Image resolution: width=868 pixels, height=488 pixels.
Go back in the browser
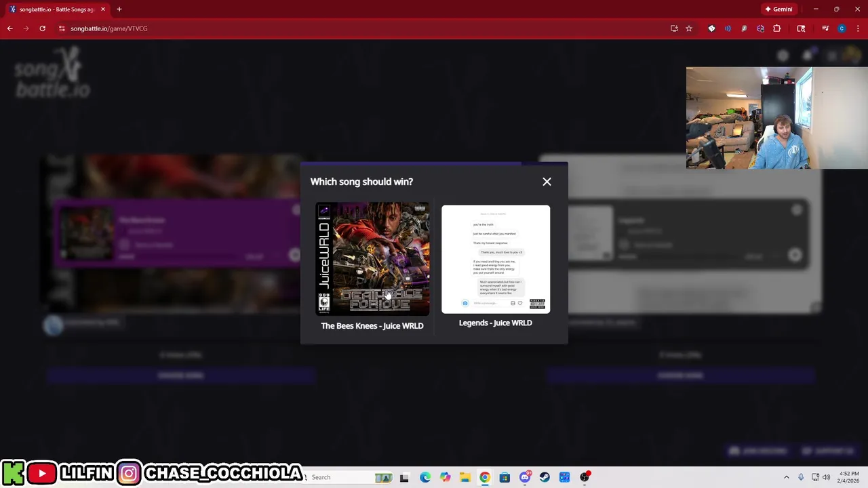tap(10, 28)
